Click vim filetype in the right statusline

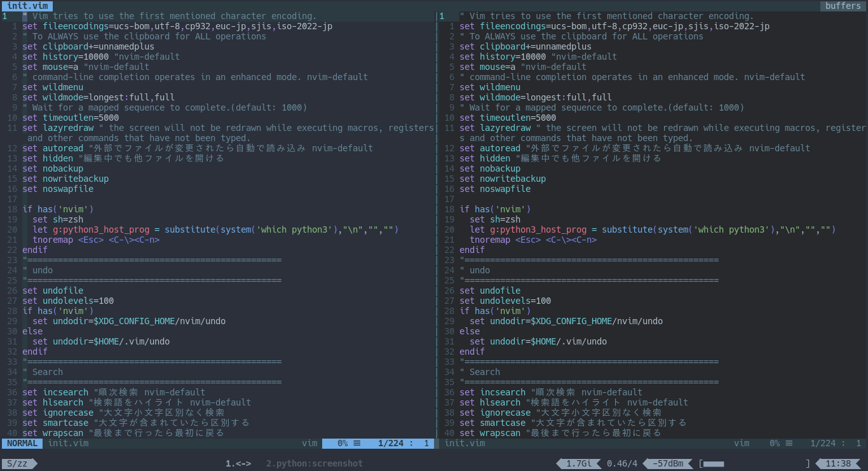(742, 443)
